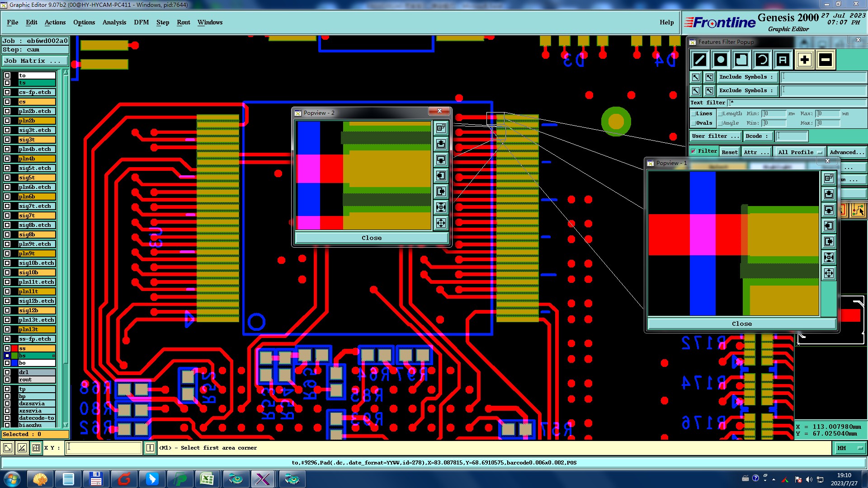Select the text feature filter icon

point(783,60)
